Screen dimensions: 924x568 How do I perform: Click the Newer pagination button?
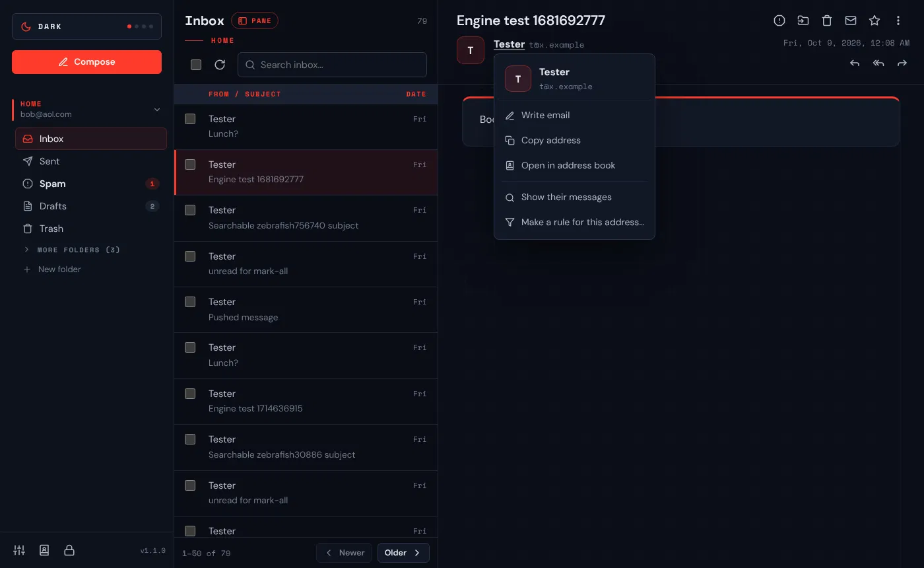tap(345, 553)
